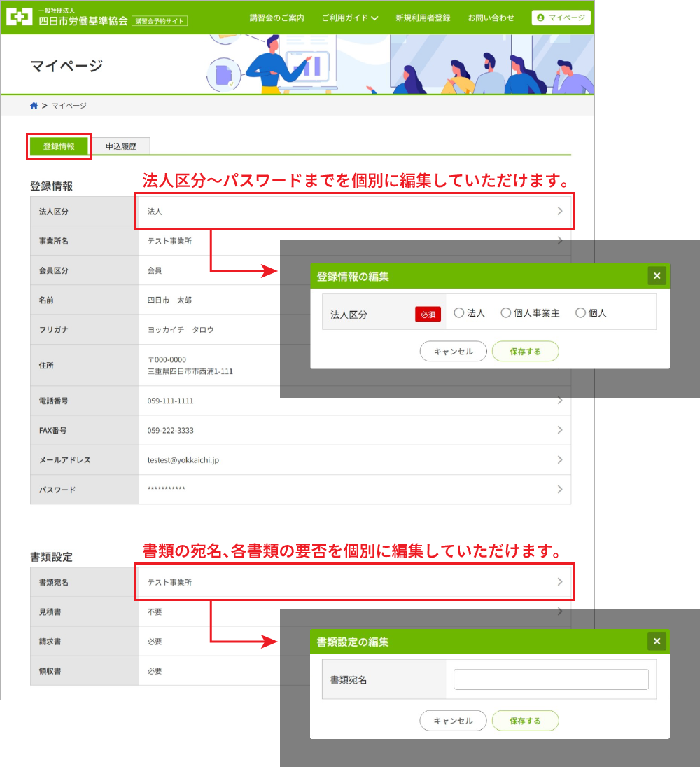Open 講習会のご案内 in the header
Image resolution: width=700 pixels, height=767 pixels.
tap(276, 18)
